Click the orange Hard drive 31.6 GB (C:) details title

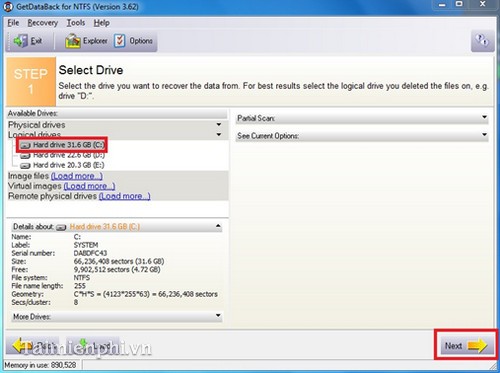(x=105, y=227)
